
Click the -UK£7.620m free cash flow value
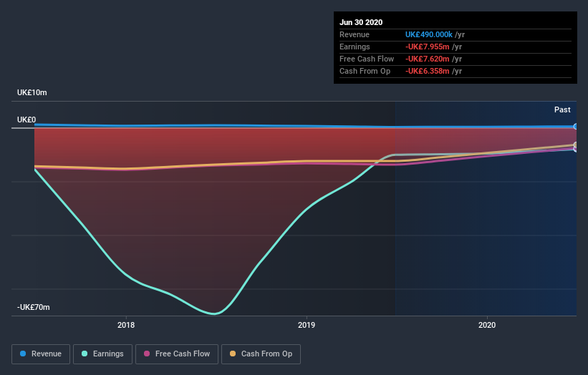427,59
